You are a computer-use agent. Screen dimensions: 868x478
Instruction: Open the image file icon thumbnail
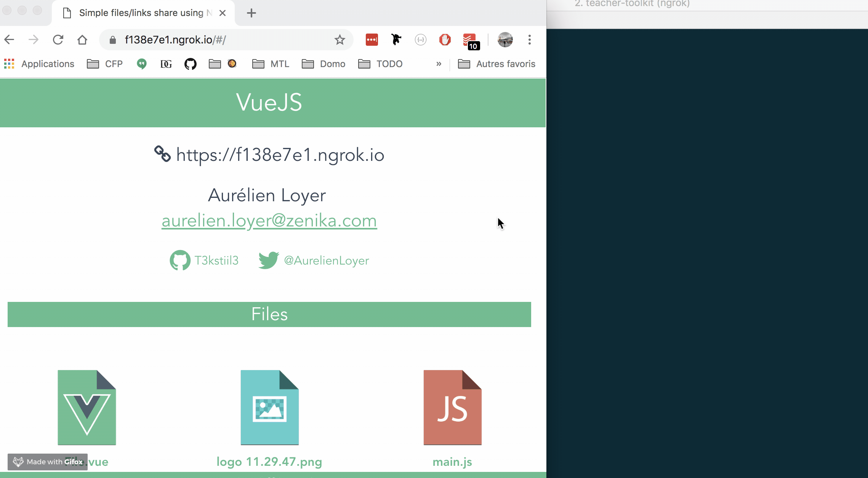pos(269,407)
